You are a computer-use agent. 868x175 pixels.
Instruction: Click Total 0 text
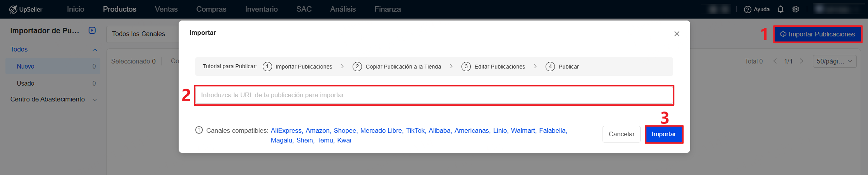(x=754, y=61)
